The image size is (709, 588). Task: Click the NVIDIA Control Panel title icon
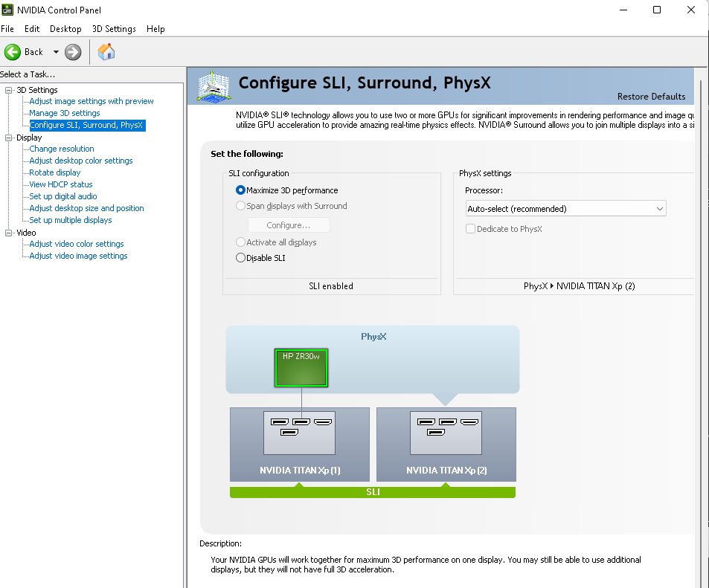point(7,10)
